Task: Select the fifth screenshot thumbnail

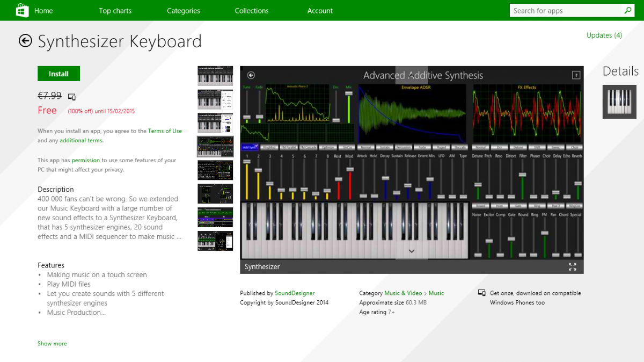Action: pyautogui.click(x=215, y=170)
